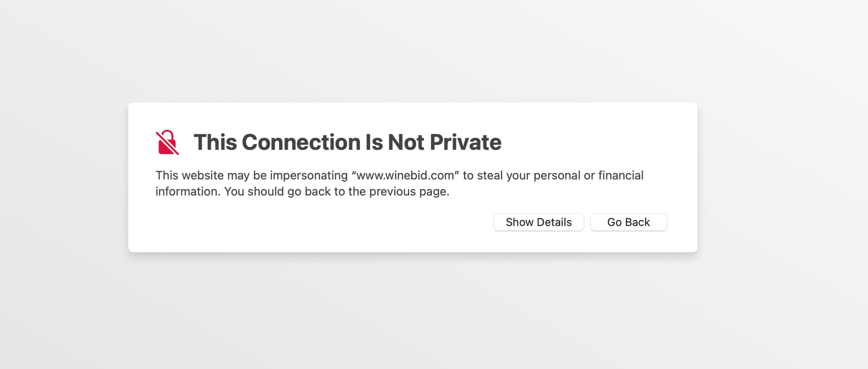Viewport: 868px width, 369px height.
Task: Click the "This Connection Is Not Private" heading
Action: (x=347, y=142)
